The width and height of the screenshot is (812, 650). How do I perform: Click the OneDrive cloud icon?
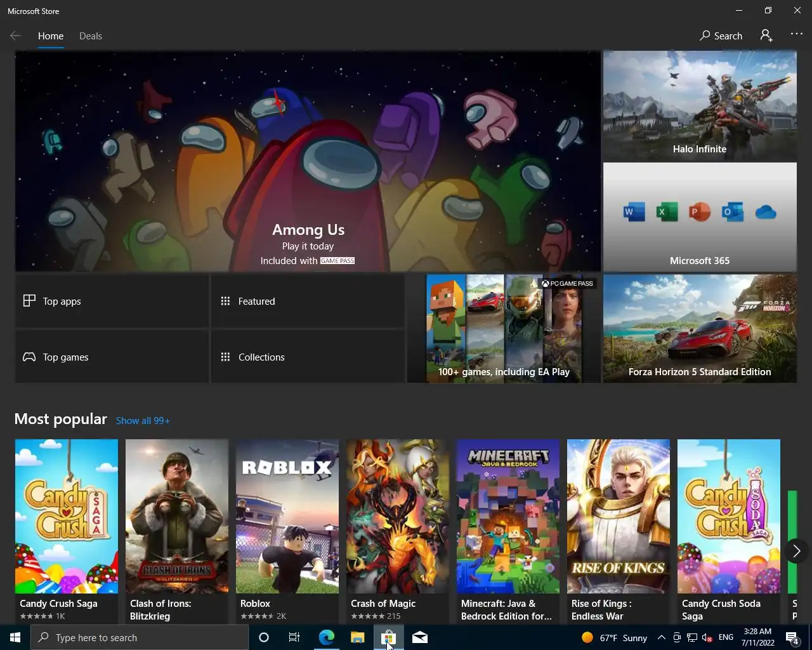[766, 212]
